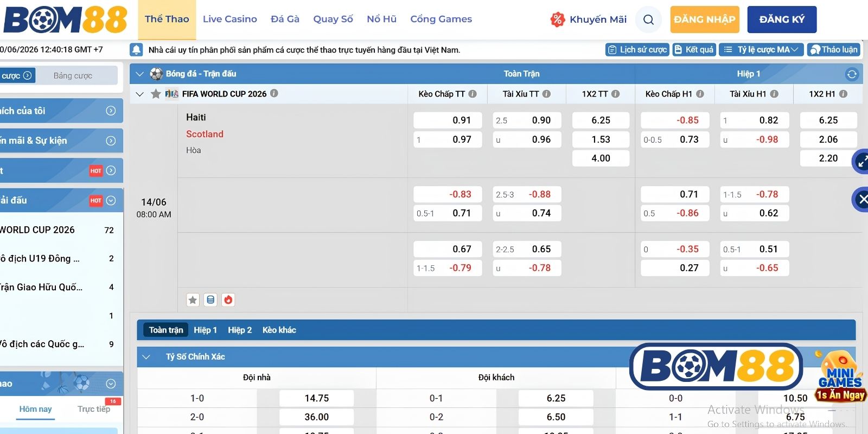This screenshot has height=434, width=868.
Task: Click the HOT badge on ải đấu row
Action: click(x=95, y=201)
